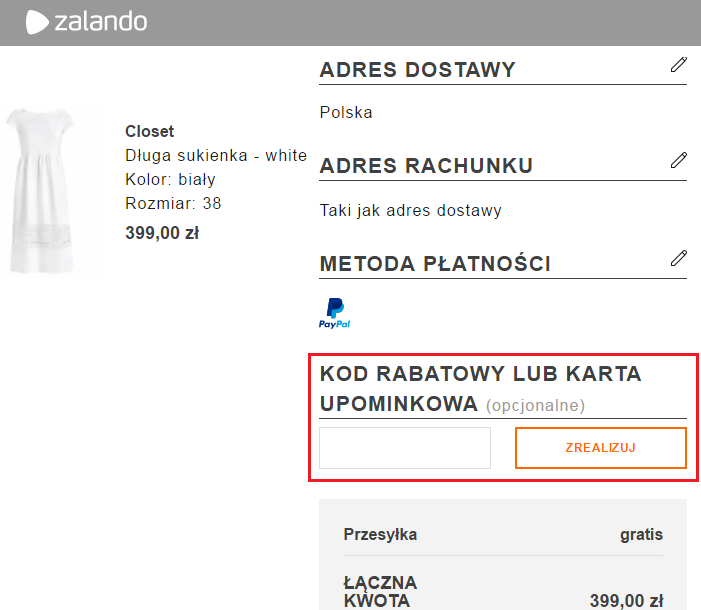Click the PayPal logo icon
701x610 pixels.
[x=334, y=313]
